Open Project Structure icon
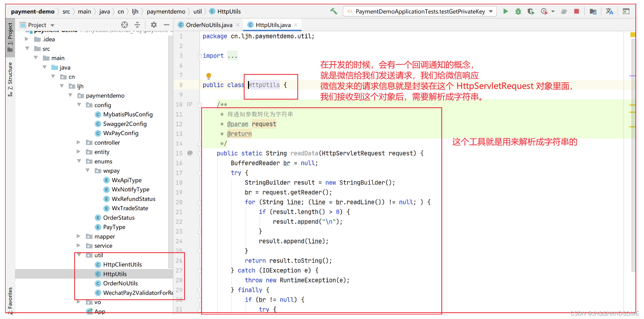 593,11
